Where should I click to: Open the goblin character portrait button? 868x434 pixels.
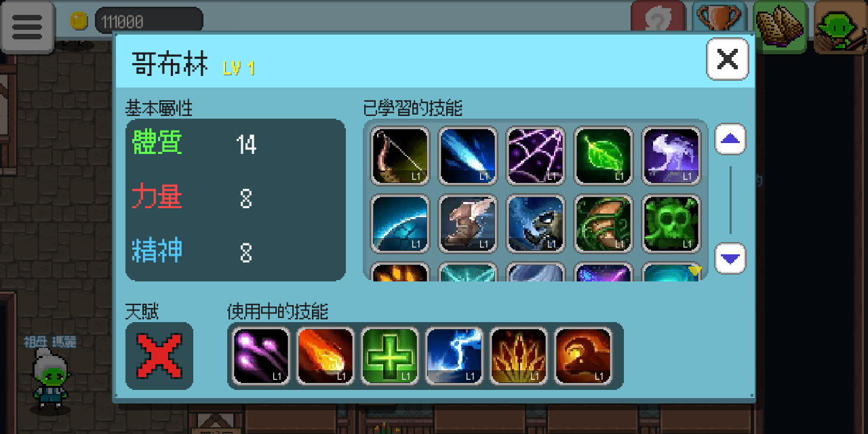tap(840, 26)
